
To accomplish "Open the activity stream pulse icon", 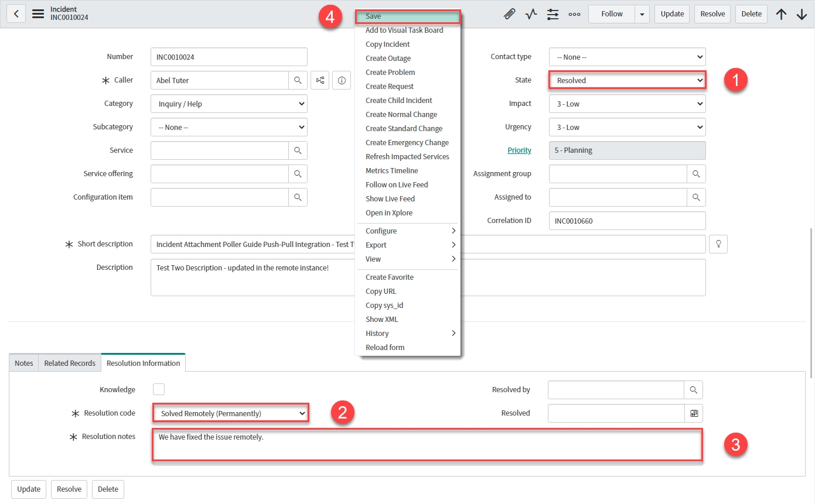I will (x=531, y=14).
